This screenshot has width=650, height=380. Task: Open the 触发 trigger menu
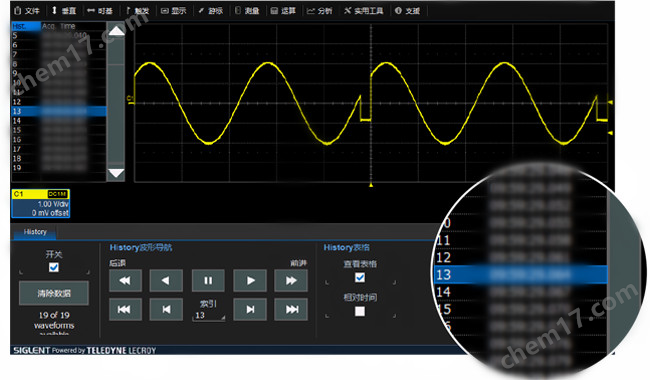click(x=137, y=10)
